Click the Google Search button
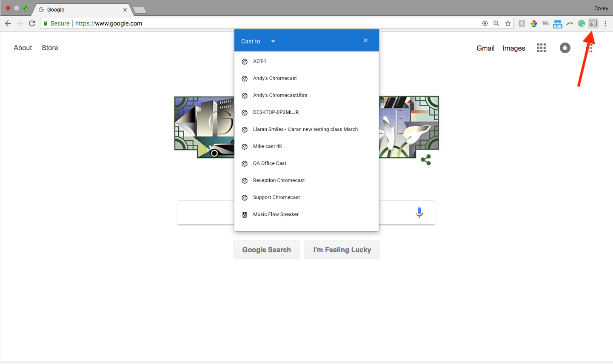Viewport: 613px width, 364px height. coord(266,250)
